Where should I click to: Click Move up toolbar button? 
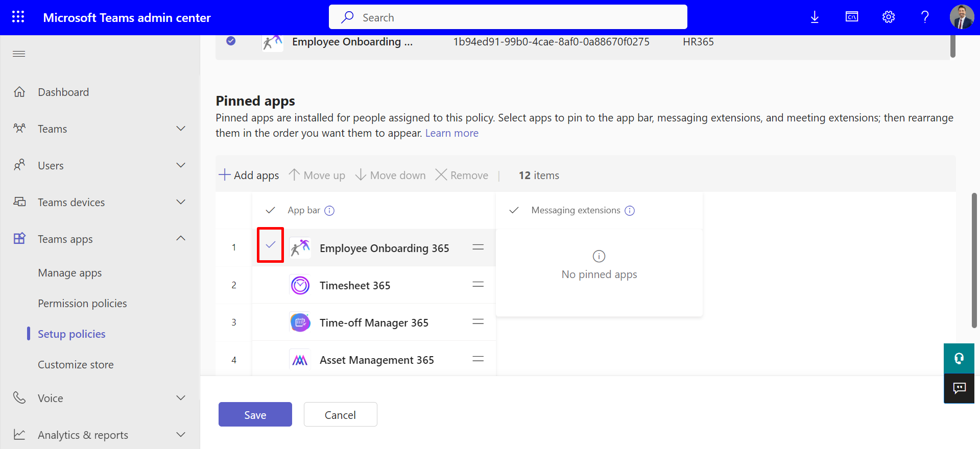(x=317, y=176)
